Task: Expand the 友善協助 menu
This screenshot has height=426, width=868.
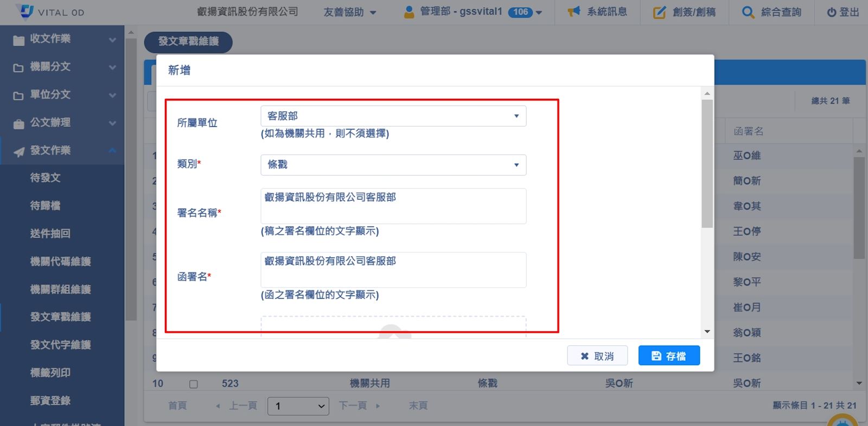Action: tap(349, 12)
